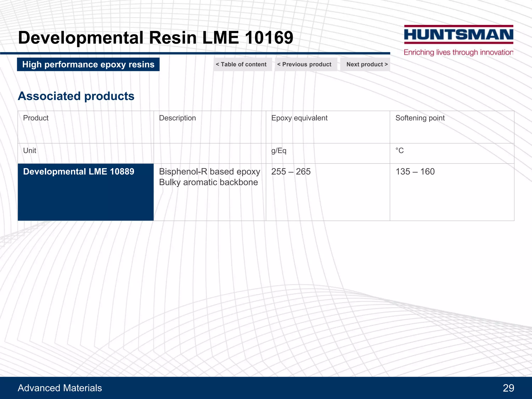The width and height of the screenshot is (532, 399).
Task: Click the 135 – 160 softening value
Action: pyautogui.click(x=415, y=172)
